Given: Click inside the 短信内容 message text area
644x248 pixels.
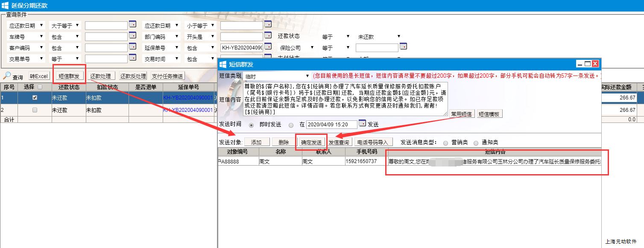Looking at the screenshot, I should pyautogui.click(x=345, y=99).
